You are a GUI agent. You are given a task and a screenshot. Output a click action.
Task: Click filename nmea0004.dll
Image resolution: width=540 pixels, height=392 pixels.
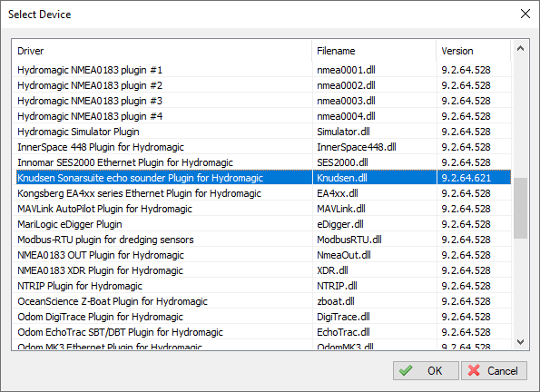pos(346,116)
